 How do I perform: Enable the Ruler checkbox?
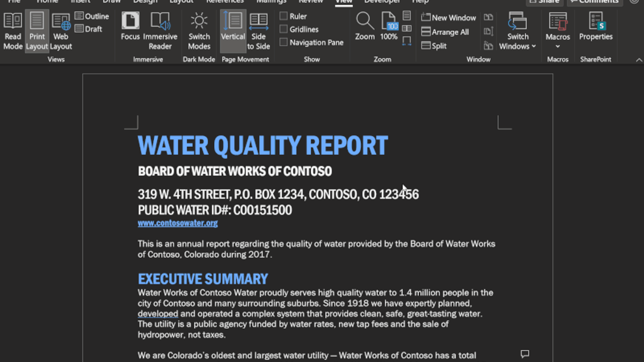point(284,16)
